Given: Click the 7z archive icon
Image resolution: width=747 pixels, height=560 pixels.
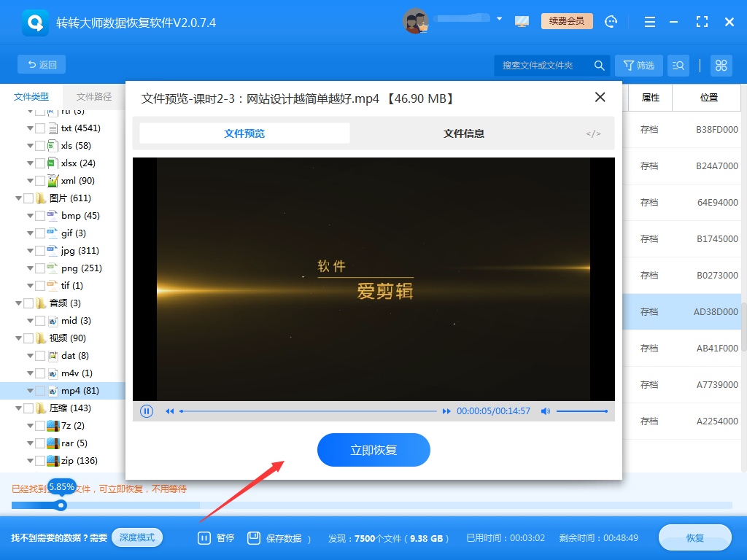Looking at the screenshot, I should (53, 425).
